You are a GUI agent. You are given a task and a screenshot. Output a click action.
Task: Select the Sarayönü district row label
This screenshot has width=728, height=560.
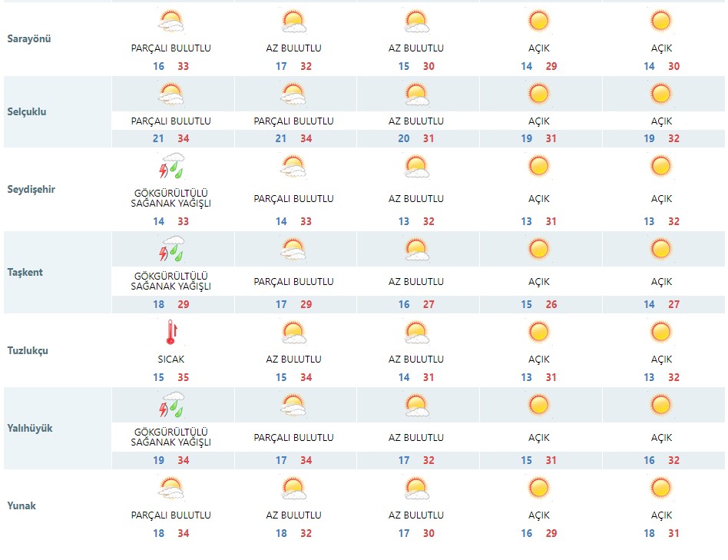pyautogui.click(x=28, y=39)
